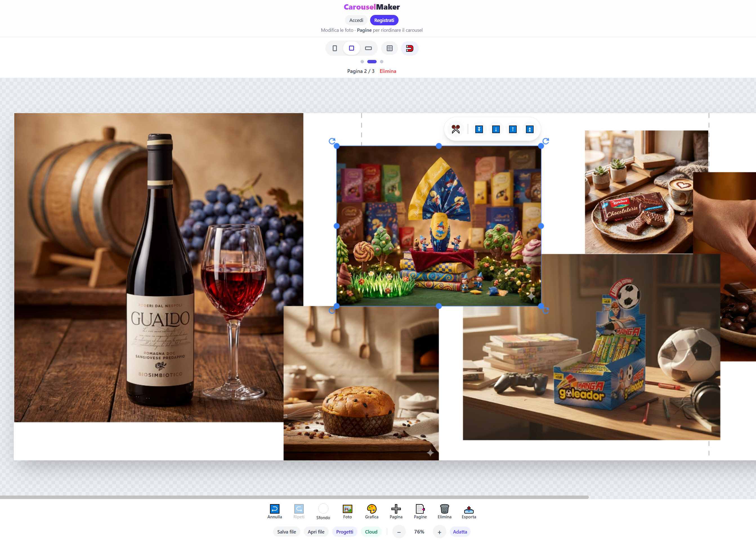The height and width of the screenshot is (540, 756).
Task: Select the portrait format icon
Action: click(335, 48)
